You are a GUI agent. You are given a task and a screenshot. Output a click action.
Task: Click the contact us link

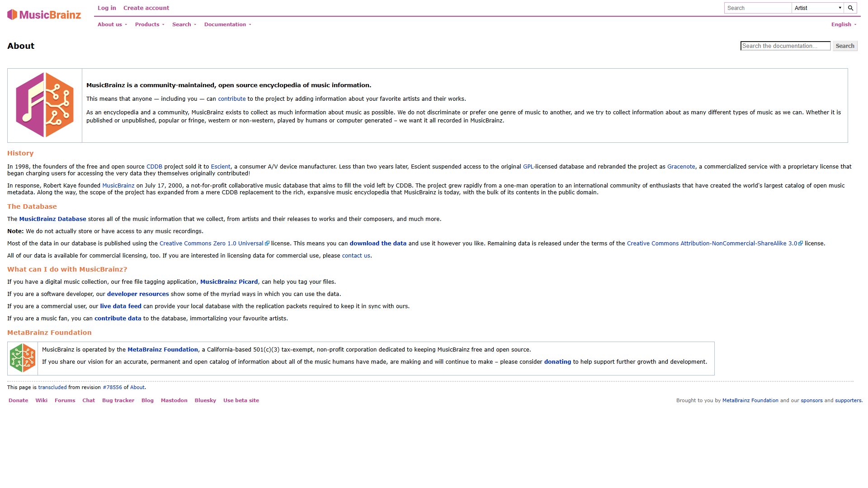pyautogui.click(x=356, y=256)
